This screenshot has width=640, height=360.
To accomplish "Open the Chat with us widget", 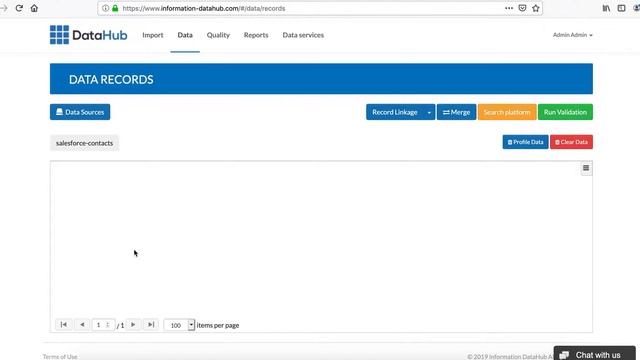I will (594, 354).
